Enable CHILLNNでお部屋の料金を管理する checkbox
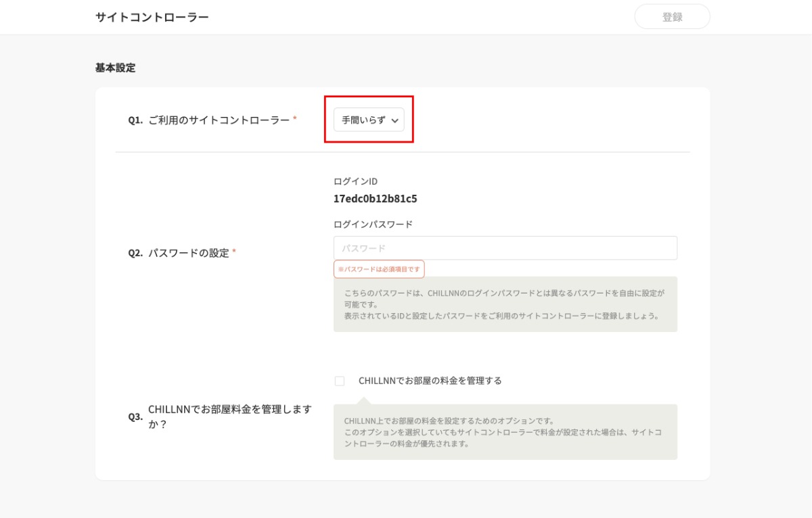The width and height of the screenshot is (812, 518). [340, 381]
